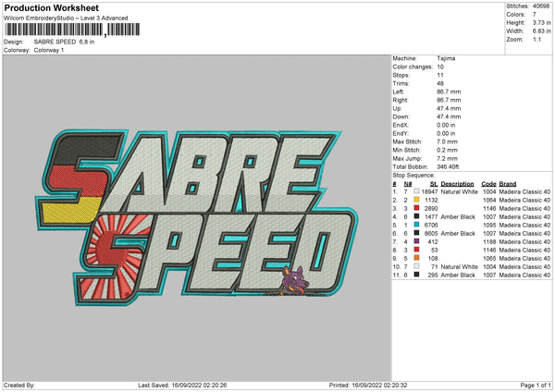Click the yellow thread swatch in stop 2
555x392 pixels.
click(x=417, y=200)
